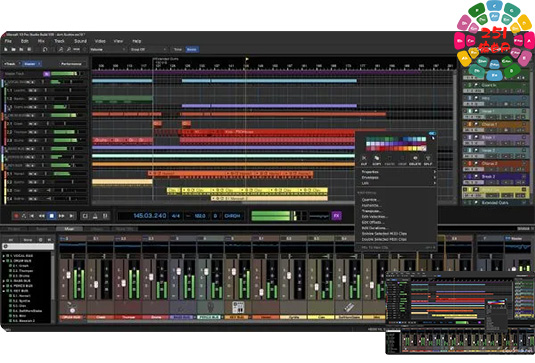Open the Mix menu
This screenshot has width=535, height=363.
(41, 41)
